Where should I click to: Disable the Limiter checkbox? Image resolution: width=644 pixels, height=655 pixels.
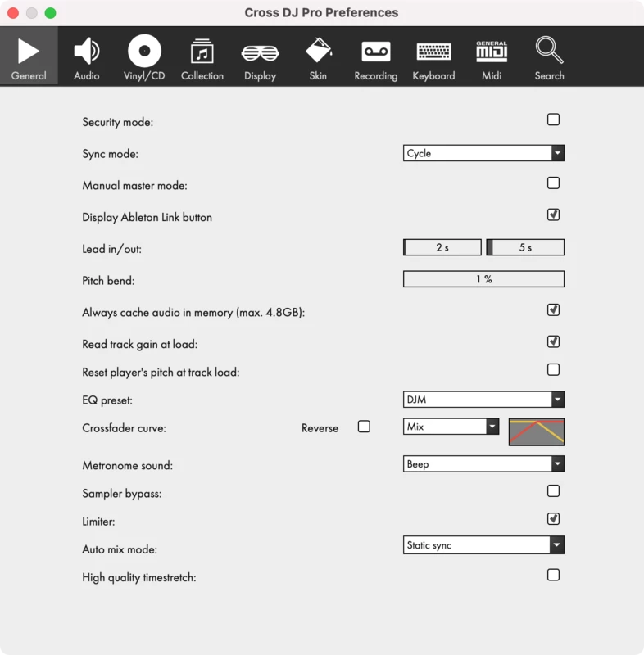pyautogui.click(x=553, y=519)
